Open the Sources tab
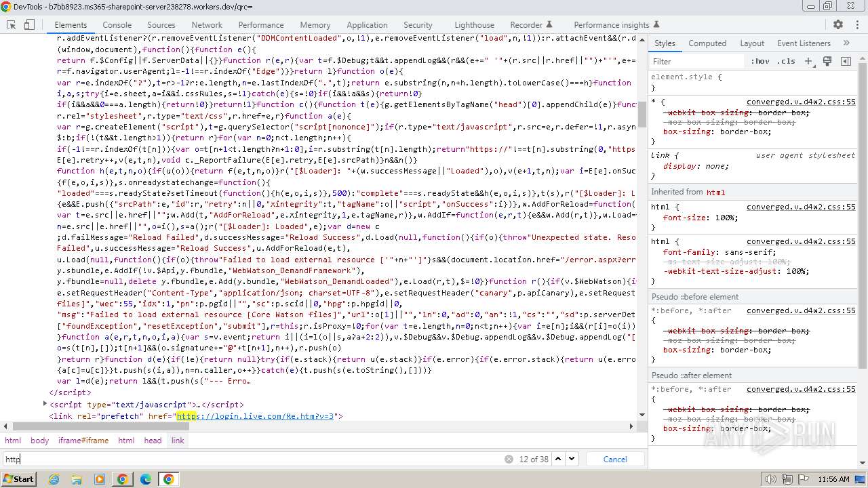Image resolution: width=868 pixels, height=488 pixels. pos(161,24)
